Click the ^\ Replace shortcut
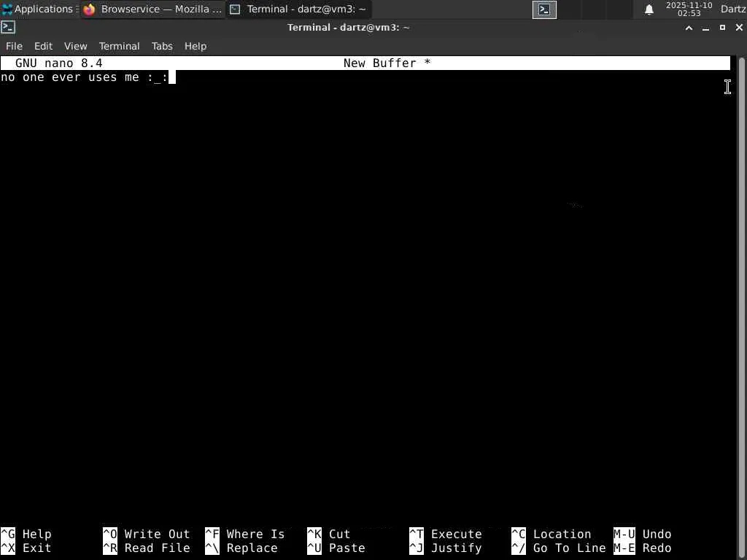 point(241,548)
